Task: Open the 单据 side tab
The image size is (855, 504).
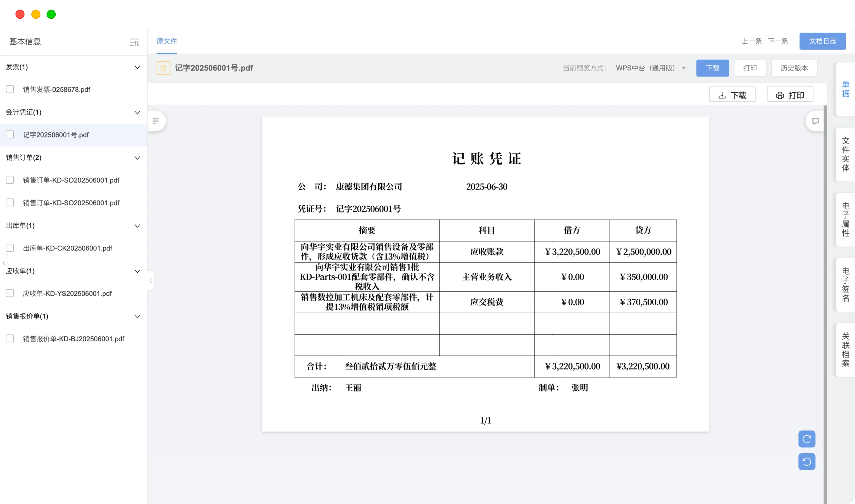Action: coord(845,89)
